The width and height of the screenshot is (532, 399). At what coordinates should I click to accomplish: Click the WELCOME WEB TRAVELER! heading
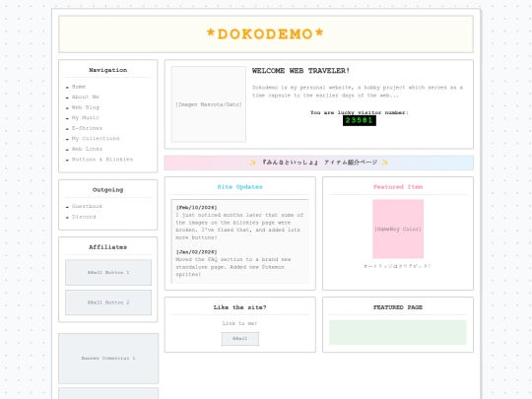coord(300,71)
